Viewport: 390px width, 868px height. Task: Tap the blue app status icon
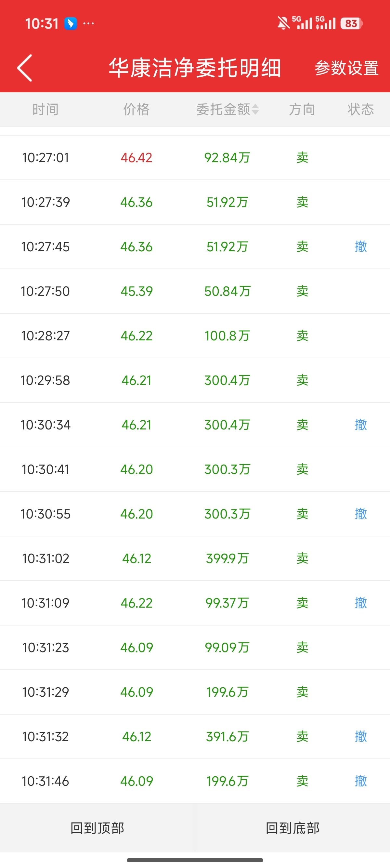coord(71,24)
